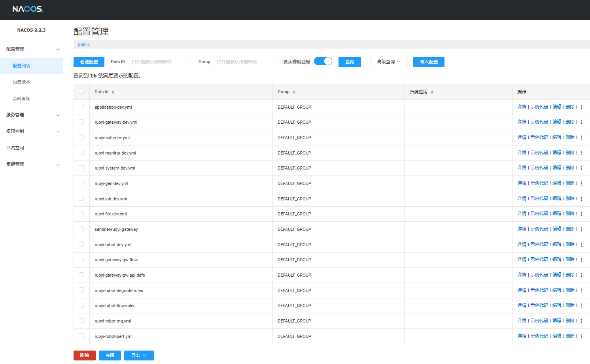Expand the 权限控制 sidebar menu
The height and width of the screenshot is (364, 590).
point(31,131)
